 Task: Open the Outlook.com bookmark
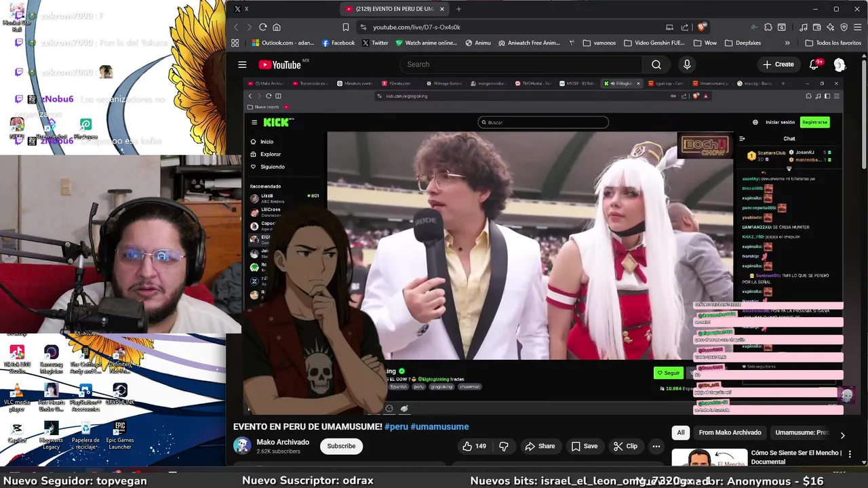tap(283, 43)
